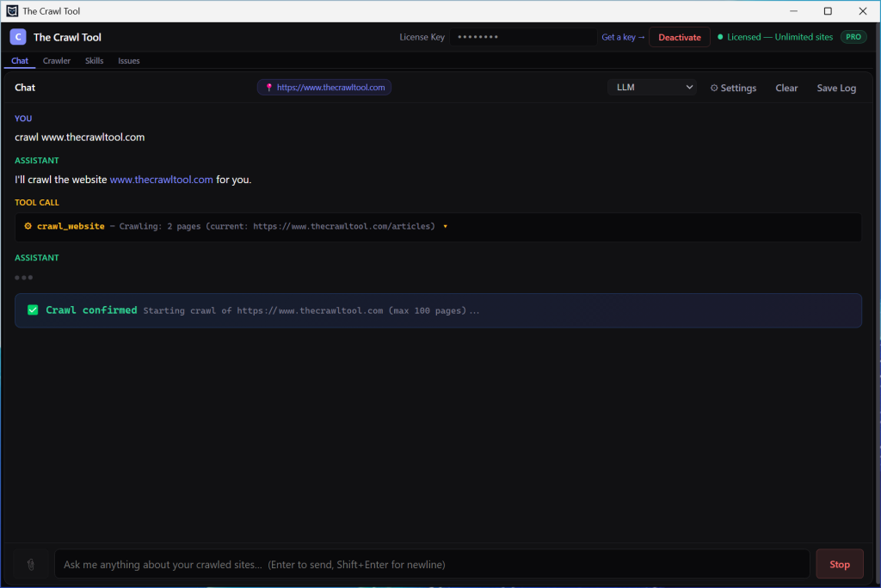The height and width of the screenshot is (588, 881).
Task: Clear the chat
Action: coord(786,88)
